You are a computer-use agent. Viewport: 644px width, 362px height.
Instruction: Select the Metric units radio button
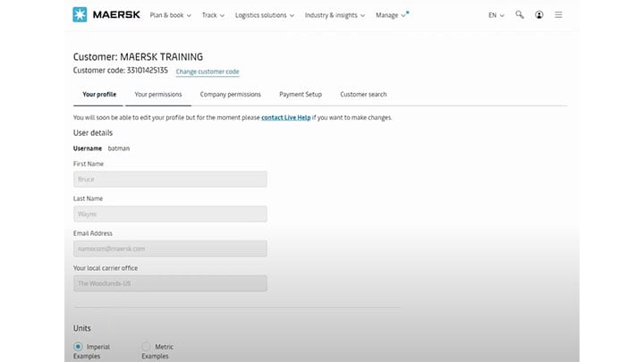[147, 347]
